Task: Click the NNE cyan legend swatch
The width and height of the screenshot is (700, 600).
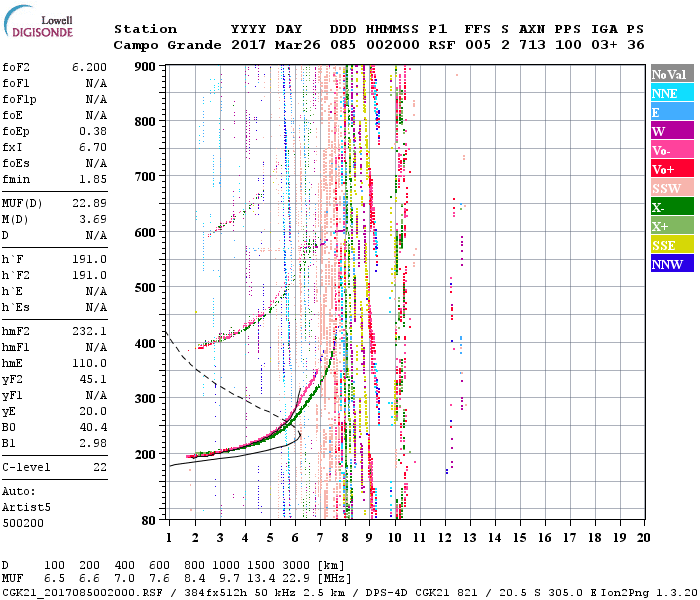Action: coord(672,93)
